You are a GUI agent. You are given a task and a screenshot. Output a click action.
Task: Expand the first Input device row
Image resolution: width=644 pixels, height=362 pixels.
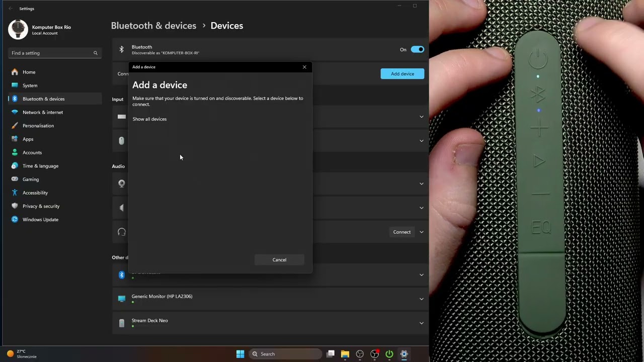click(422, 117)
